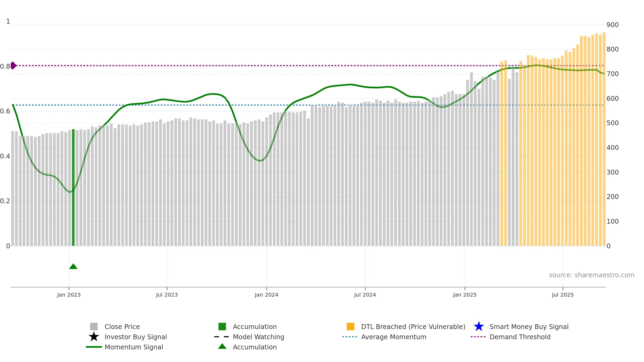Image resolution: width=644 pixels, height=362 pixels.
Task: Click the 100 right axis value
Action: click(613, 221)
